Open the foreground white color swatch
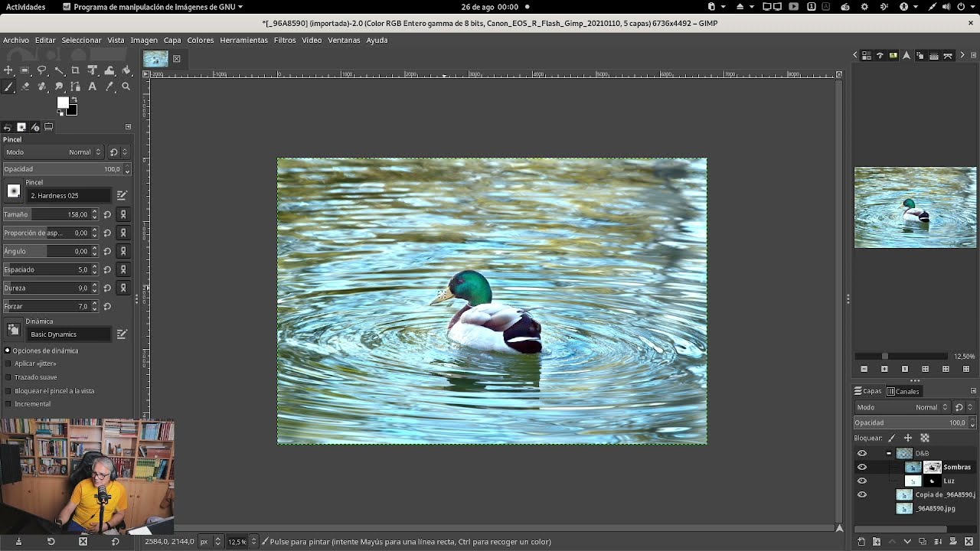 click(x=62, y=103)
